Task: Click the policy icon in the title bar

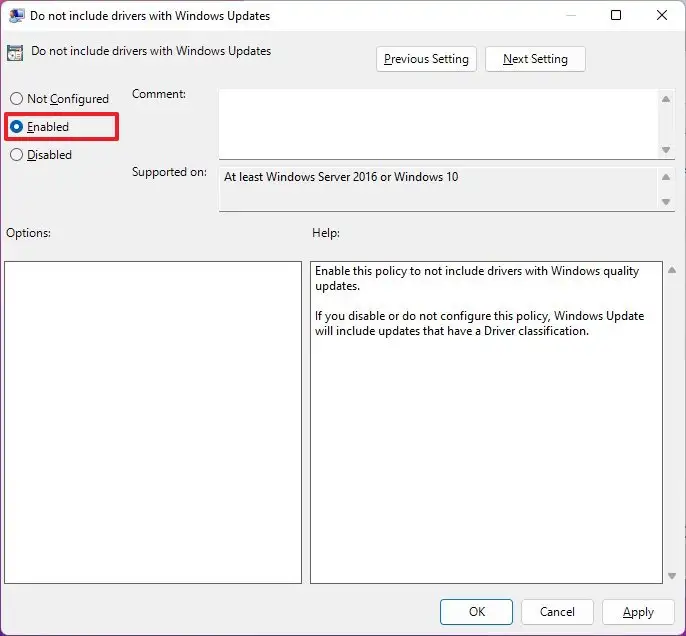Action: pyautogui.click(x=17, y=16)
